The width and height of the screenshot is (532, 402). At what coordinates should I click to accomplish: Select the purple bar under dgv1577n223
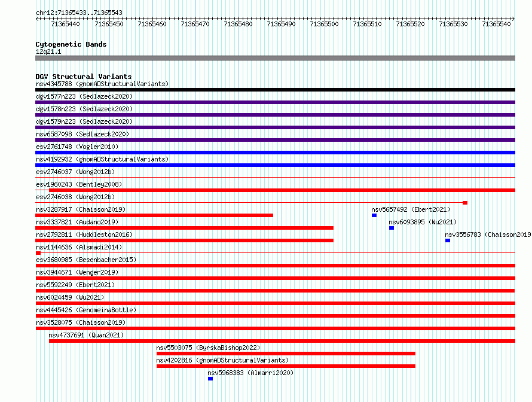[x=275, y=102]
